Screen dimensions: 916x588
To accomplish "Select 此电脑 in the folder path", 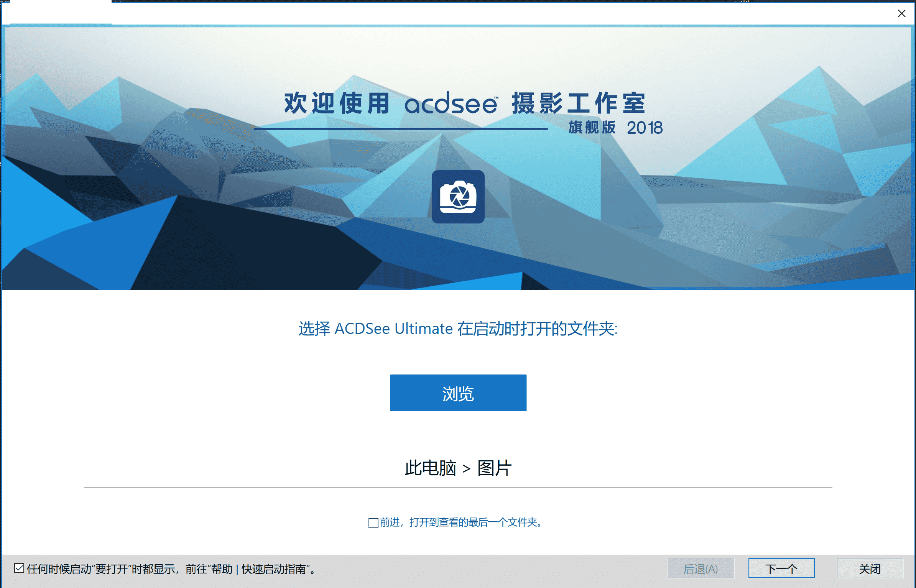I will point(430,468).
